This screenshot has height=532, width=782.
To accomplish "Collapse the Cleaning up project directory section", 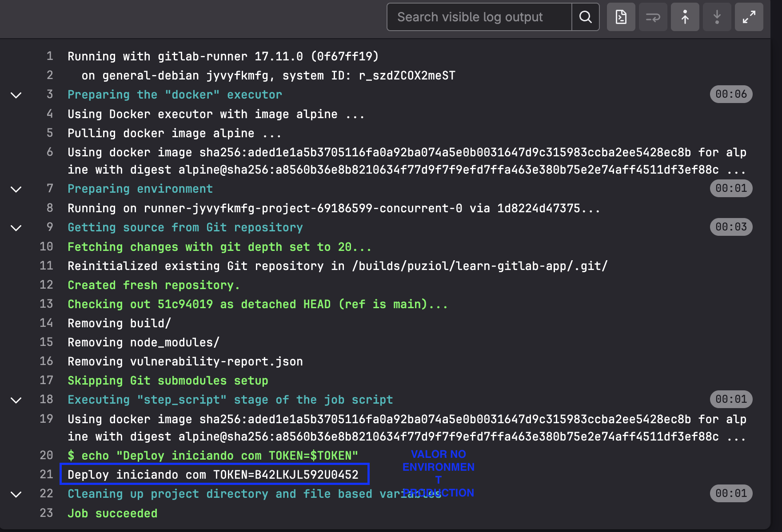I will 16,494.
